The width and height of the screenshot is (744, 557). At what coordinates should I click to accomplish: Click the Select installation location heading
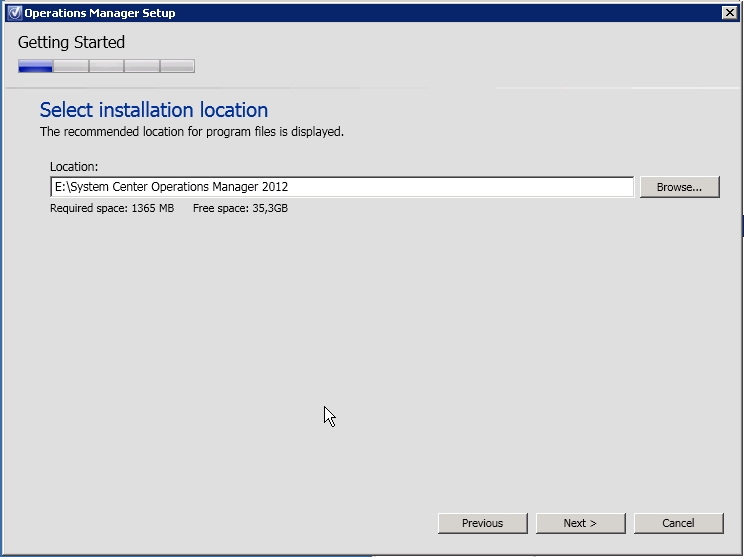[153, 110]
